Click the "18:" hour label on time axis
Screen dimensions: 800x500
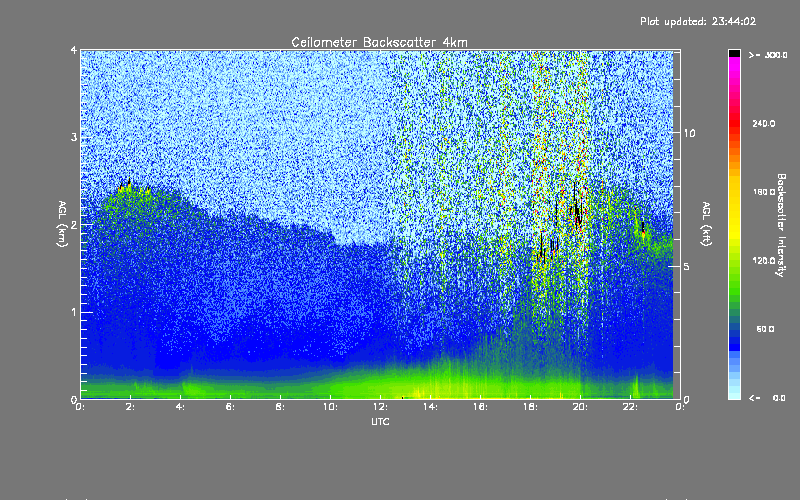(x=530, y=407)
